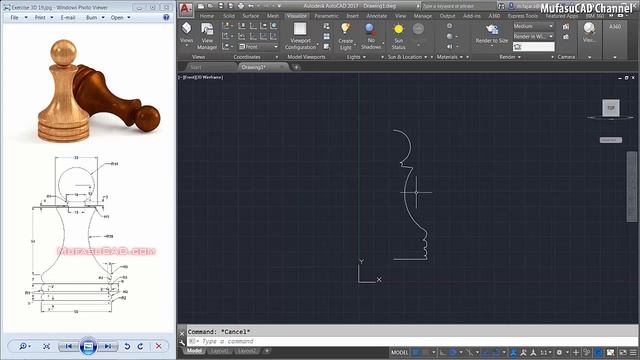Click the create camera icon
Screen dimensions: 640x360
coord(566,27)
